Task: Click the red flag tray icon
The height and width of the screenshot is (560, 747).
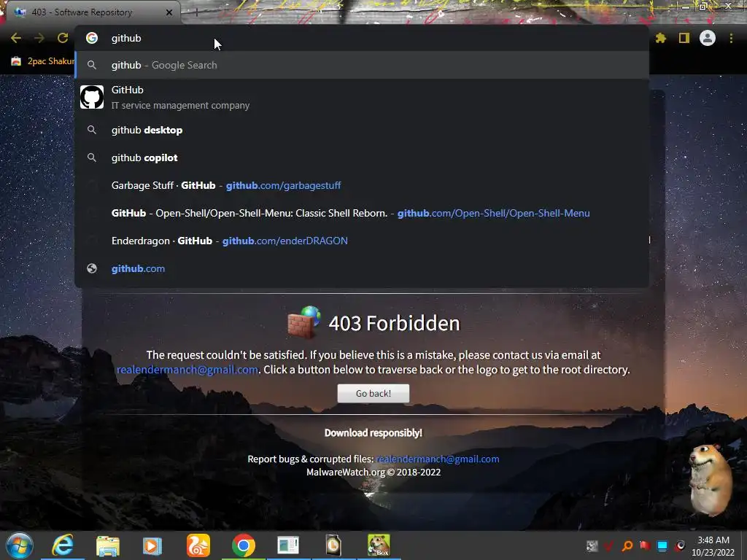Action: click(645, 545)
